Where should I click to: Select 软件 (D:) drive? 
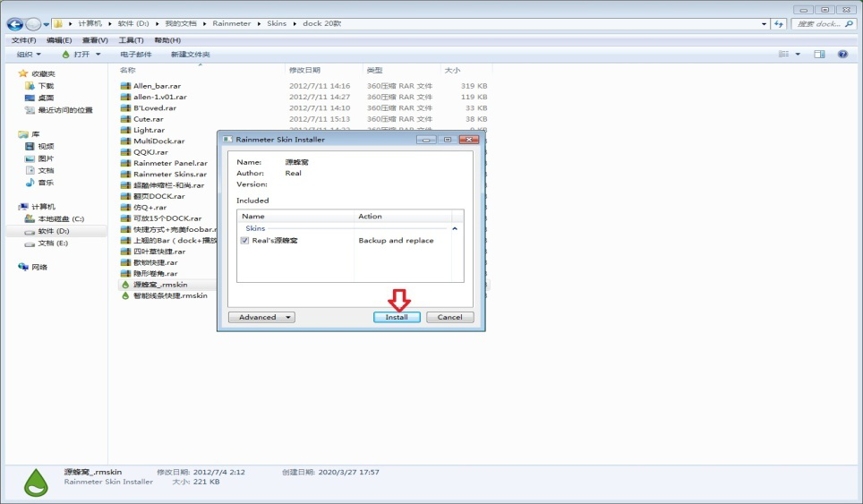click(x=54, y=231)
